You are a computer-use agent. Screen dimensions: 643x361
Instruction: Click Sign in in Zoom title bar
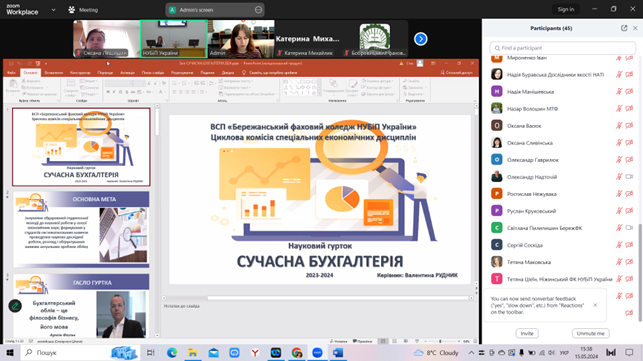pos(566,9)
